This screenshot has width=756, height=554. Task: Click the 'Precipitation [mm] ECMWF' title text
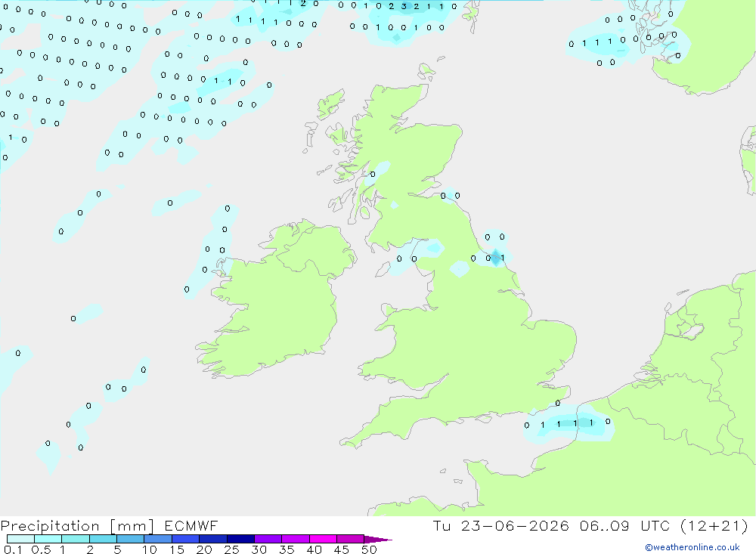[x=110, y=526]
